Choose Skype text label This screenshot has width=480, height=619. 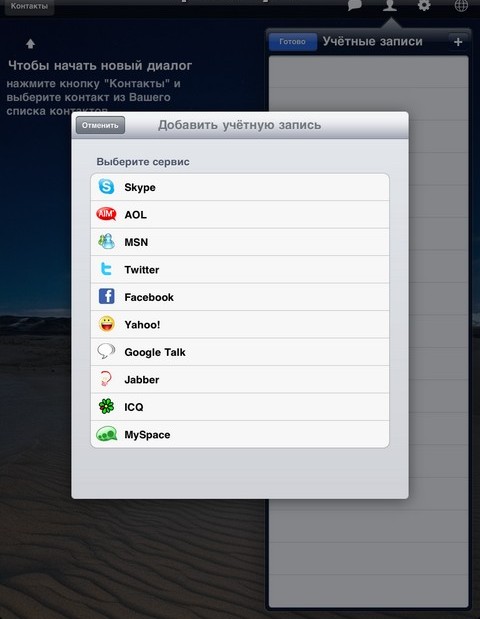pyautogui.click(x=140, y=188)
